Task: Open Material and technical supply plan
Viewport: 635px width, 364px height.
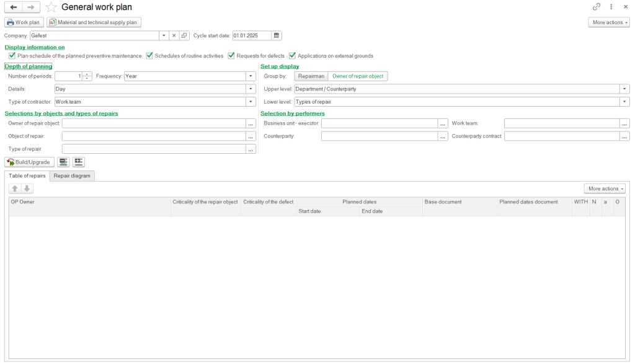Action: 94,22
